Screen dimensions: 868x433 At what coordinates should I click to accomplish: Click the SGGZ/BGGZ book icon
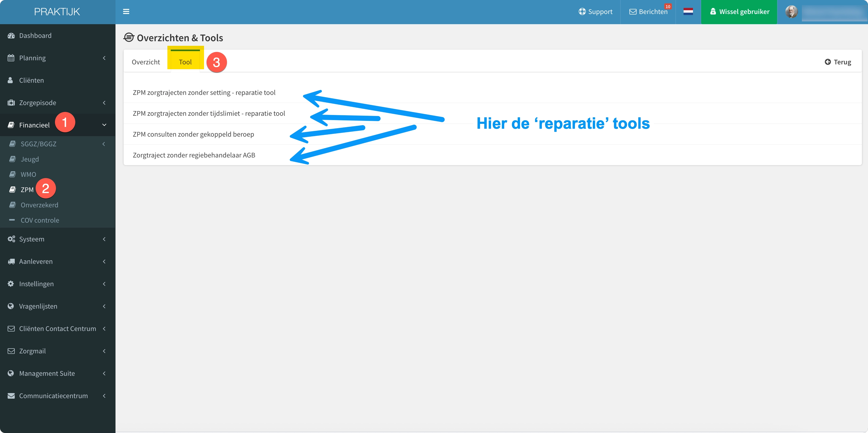12,144
